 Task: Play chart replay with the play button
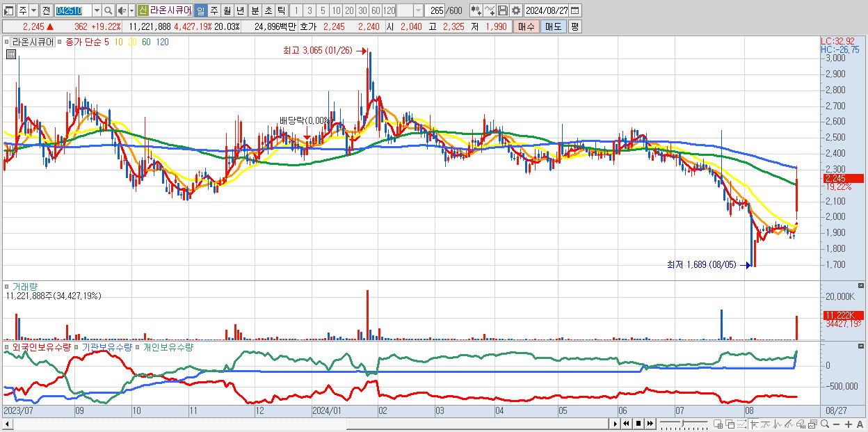tap(616, 424)
